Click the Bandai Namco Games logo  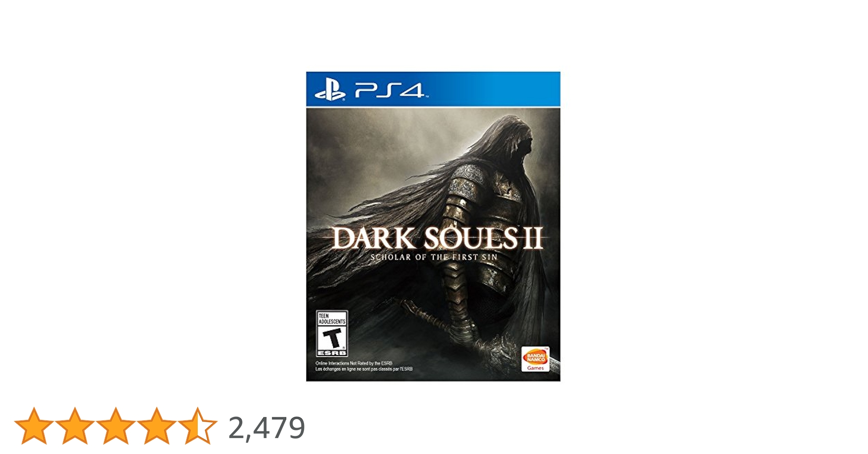click(x=535, y=359)
